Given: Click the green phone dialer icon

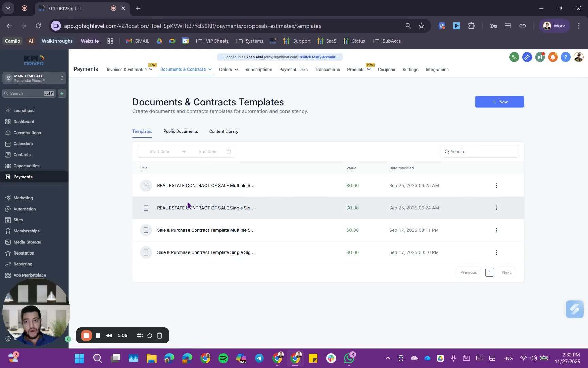Looking at the screenshot, I should pyautogui.click(x=514, y=57).
